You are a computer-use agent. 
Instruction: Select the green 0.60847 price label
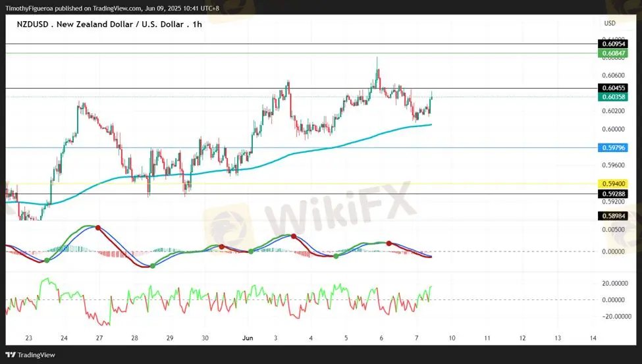pyautogui.click(x=612, y=53)
